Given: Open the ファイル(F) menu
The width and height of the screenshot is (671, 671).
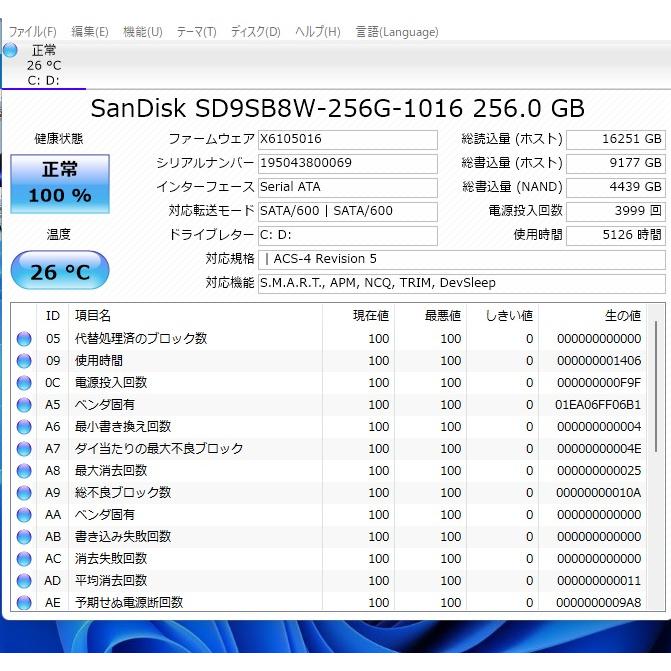Looking at the screenshot, I should (x=32, y=32).
